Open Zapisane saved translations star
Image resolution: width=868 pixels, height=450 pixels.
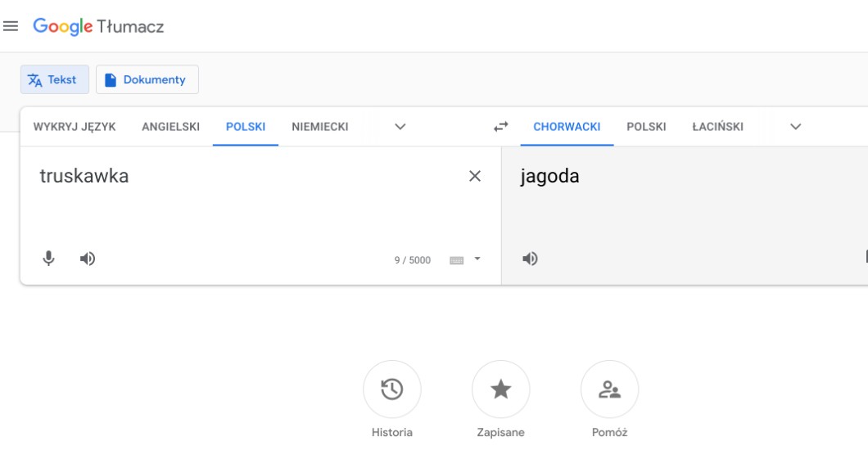point(500,389)
